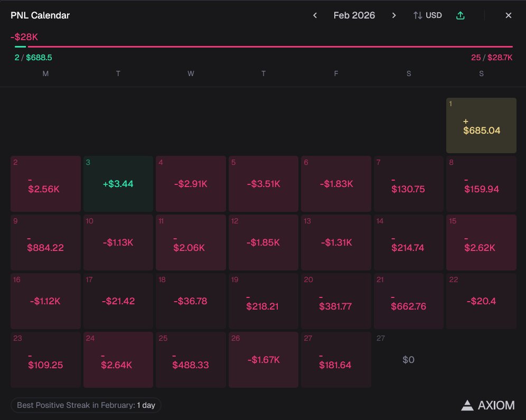Select day 7 cell with -$130.75

(x=409, y=184)
